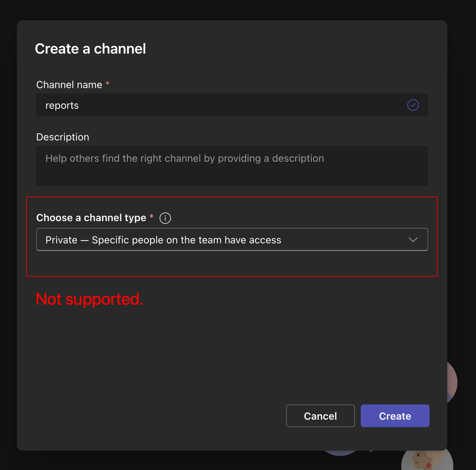
Task: Click the cartoon avatar at bottom right
Action: pos(426,460)
